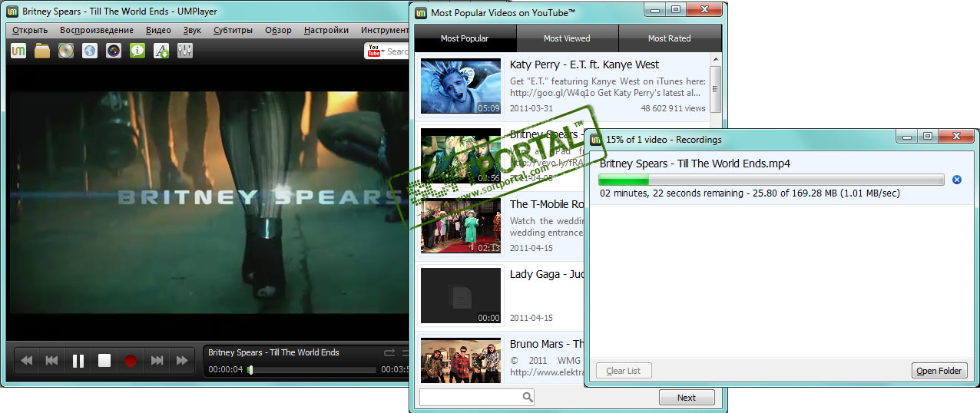Expand the YouTube search engine dropdown arrow
This screenshot has height=413, width=980.
384,51
